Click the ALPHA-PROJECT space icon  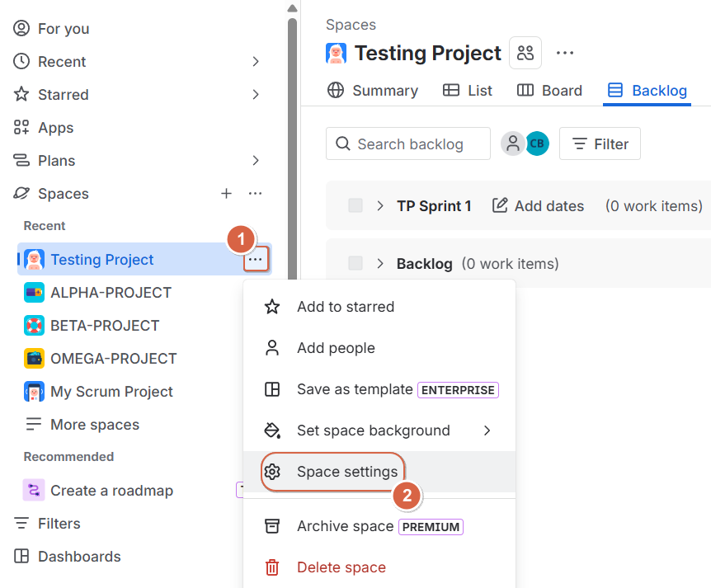[x=34, y=293]
